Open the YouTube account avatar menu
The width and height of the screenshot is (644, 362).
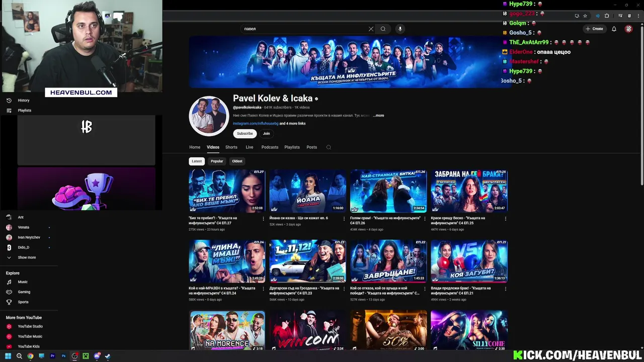(628, 29)
